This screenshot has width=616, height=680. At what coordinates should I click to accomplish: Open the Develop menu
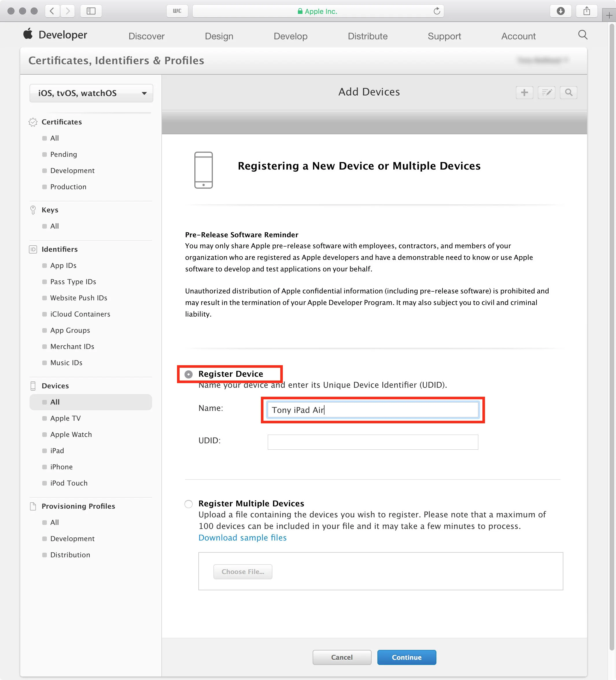point(290,36)
